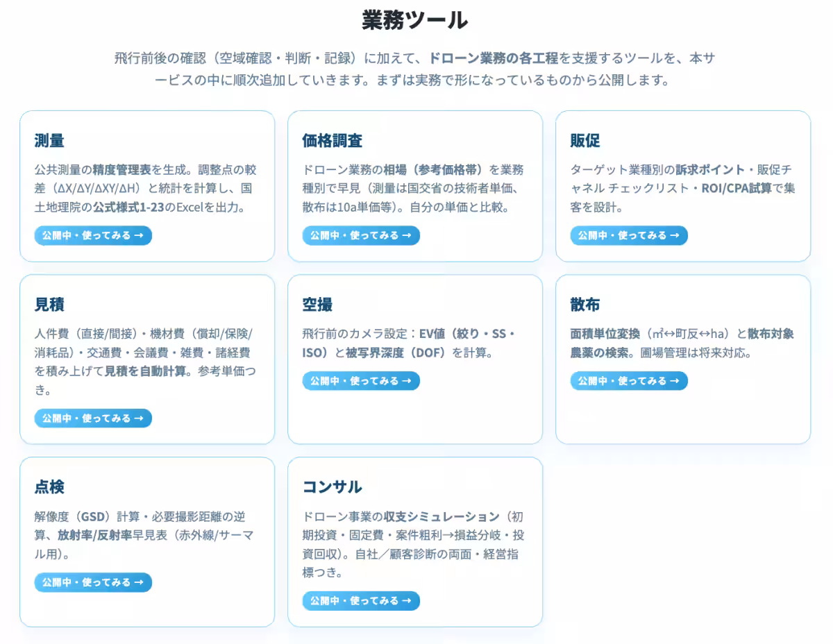This screenshot has width=833, height=644.
Task: Click the bold text 公式様式1-23
Action: pyautogui.click(x=128, y=207)
